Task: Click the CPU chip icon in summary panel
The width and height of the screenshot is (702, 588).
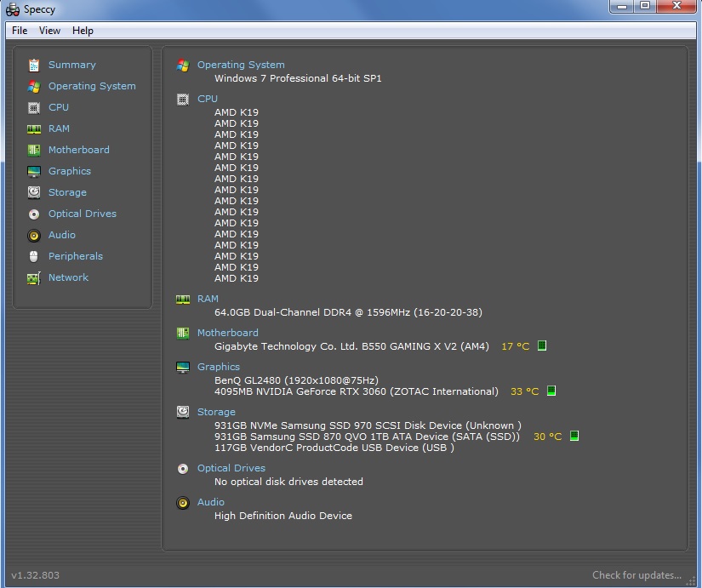Action: tap(183, 99)
